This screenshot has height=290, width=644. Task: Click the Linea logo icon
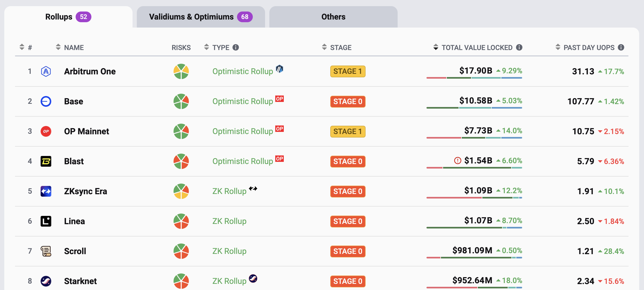coord(46,221)
